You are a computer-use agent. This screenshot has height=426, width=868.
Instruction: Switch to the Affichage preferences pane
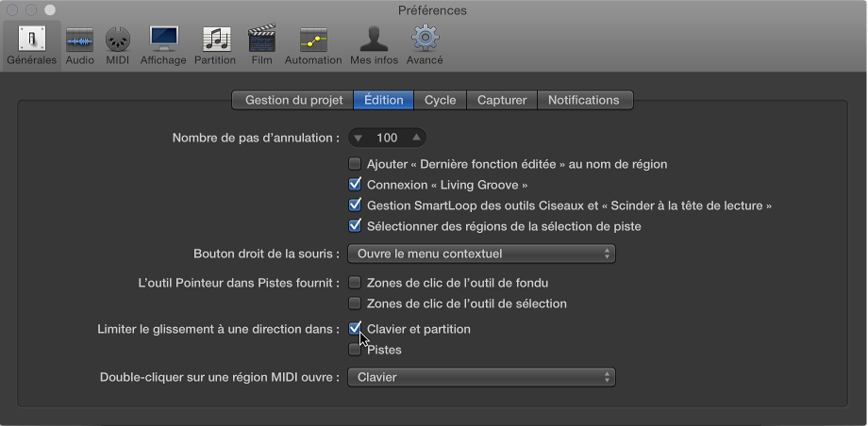coord(163,44)
